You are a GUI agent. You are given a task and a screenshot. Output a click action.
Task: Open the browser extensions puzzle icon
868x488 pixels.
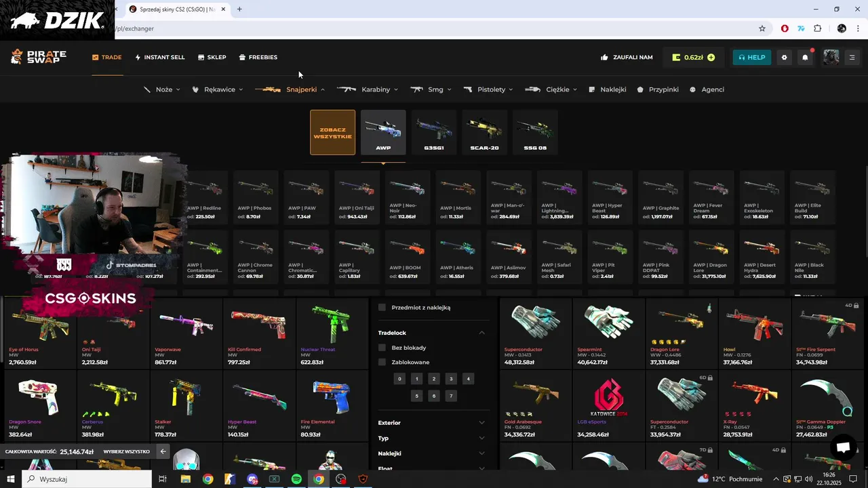tap(817, 28)
